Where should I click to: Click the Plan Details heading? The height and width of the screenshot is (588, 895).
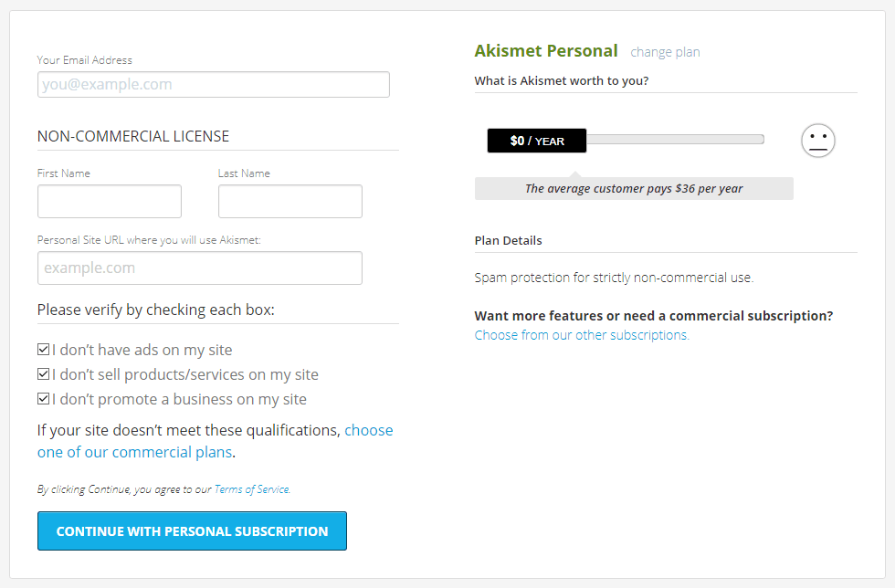pyautogui.click(x=508, y=240)
